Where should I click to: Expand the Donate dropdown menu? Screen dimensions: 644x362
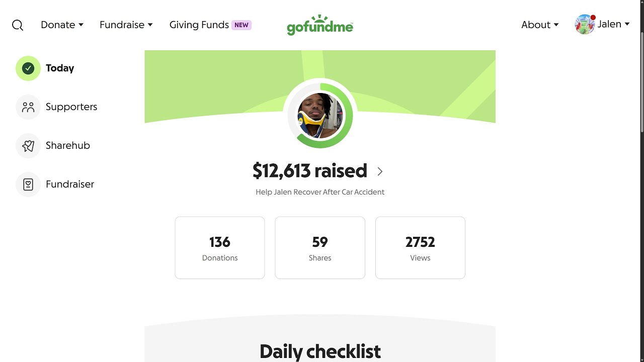(62, 25)
